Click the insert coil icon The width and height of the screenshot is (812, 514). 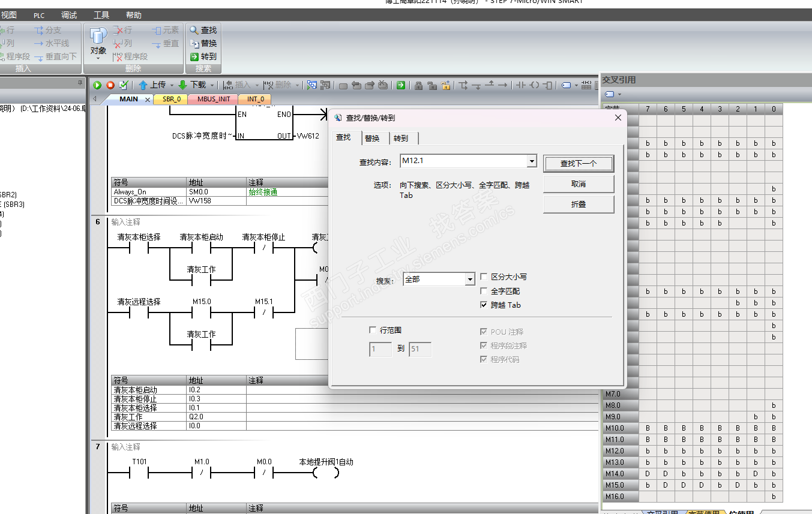click(534, 85)
